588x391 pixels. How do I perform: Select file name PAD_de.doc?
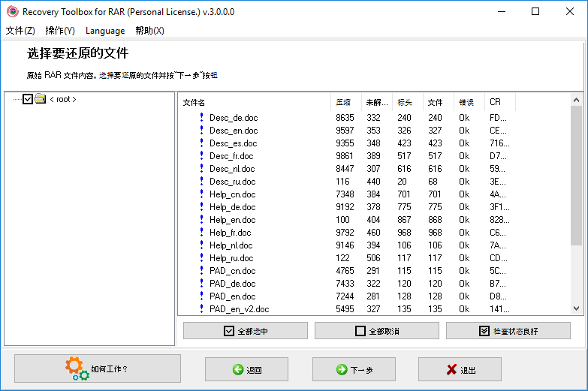pos(233,284)
